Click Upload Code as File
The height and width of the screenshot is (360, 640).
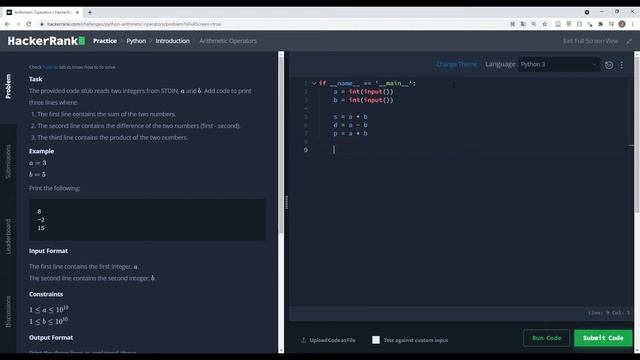(332, 340)
